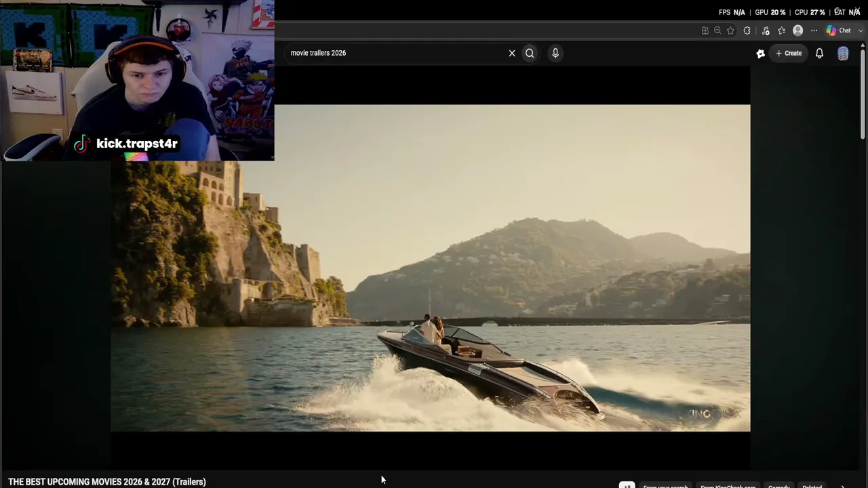Select the 'Comedy' filter chip
The image size is (868, 488).
(778, 485)
